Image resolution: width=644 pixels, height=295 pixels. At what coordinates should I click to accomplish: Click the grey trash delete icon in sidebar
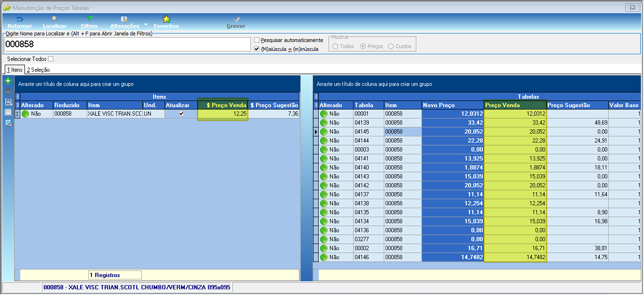click(x=8, y=92)
